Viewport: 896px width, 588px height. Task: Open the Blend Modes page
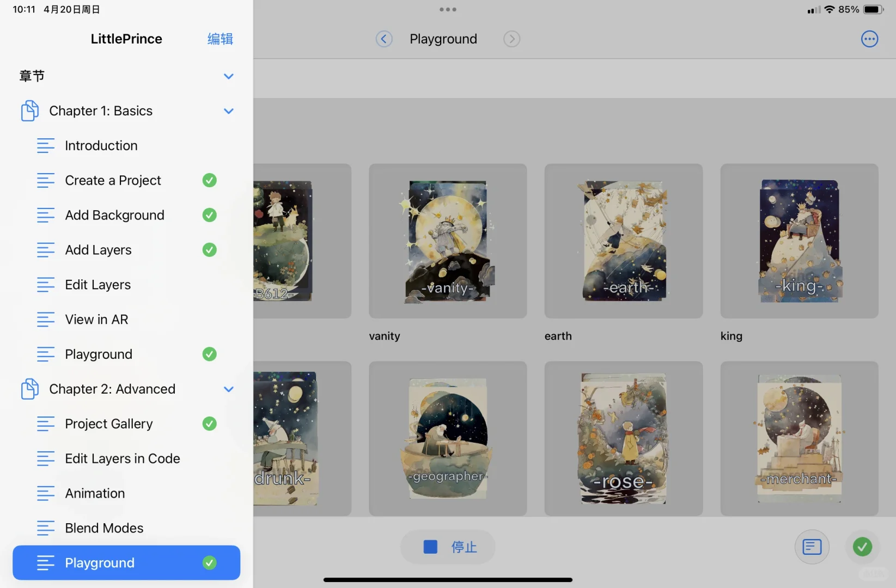126,528
